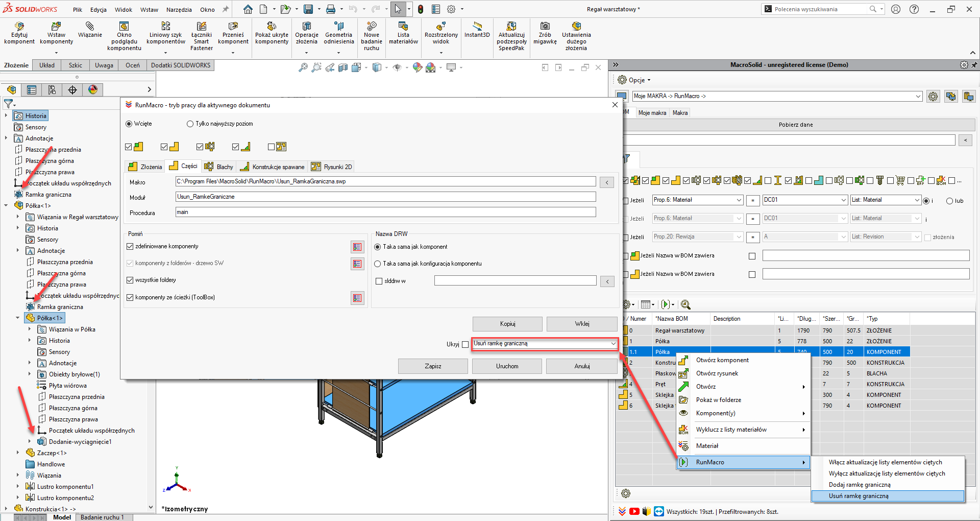Click the Kopiuj button
Image resolution: width=980 pixels, height=521 pixels.
(x=507, y=323)
